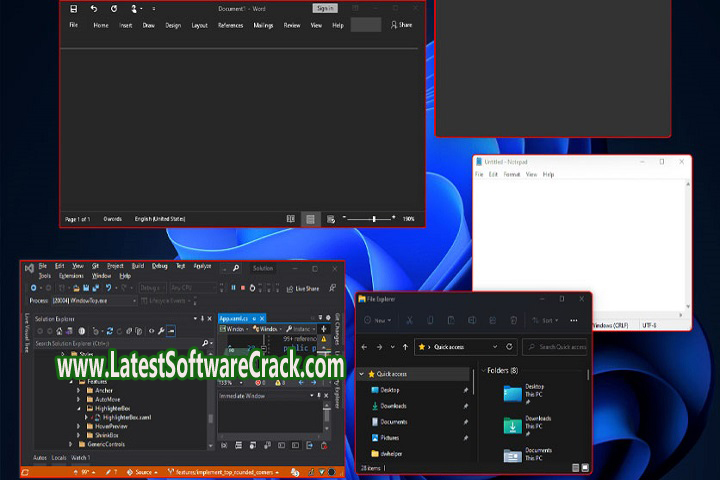Expand the Archer folder in Solution Explorer

[x=79, y=390]
